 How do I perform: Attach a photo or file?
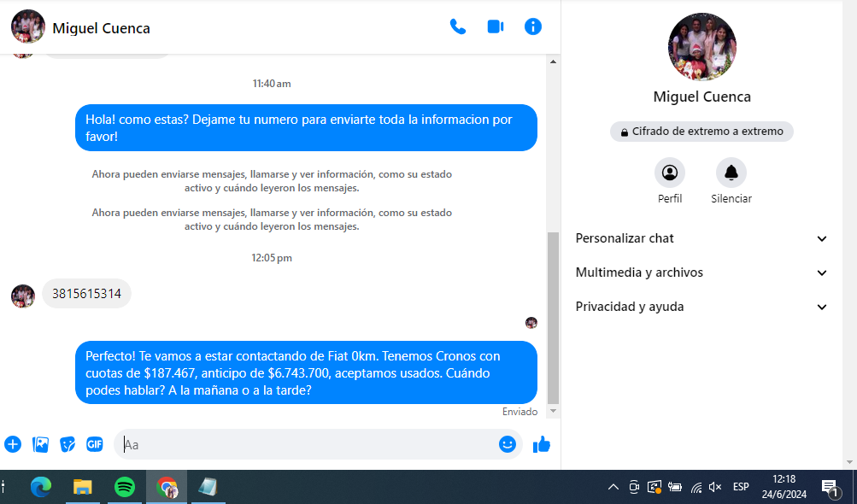click(40, 444)
